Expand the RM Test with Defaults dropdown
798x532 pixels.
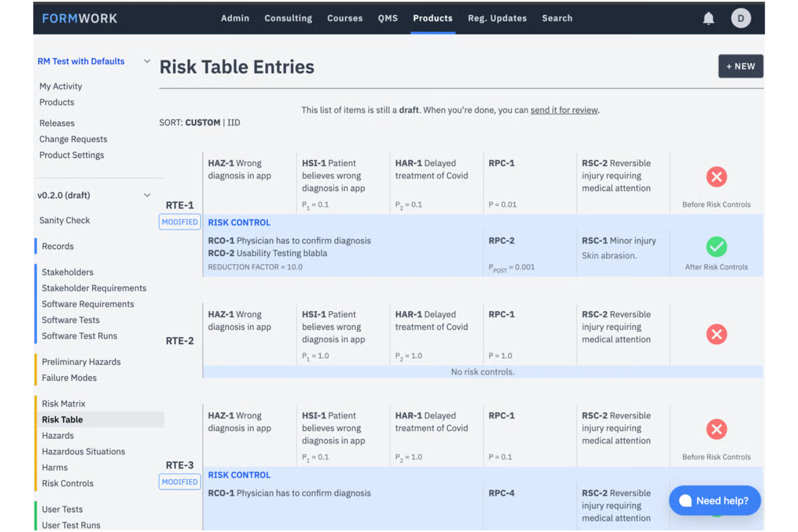(x=147, y=61)
